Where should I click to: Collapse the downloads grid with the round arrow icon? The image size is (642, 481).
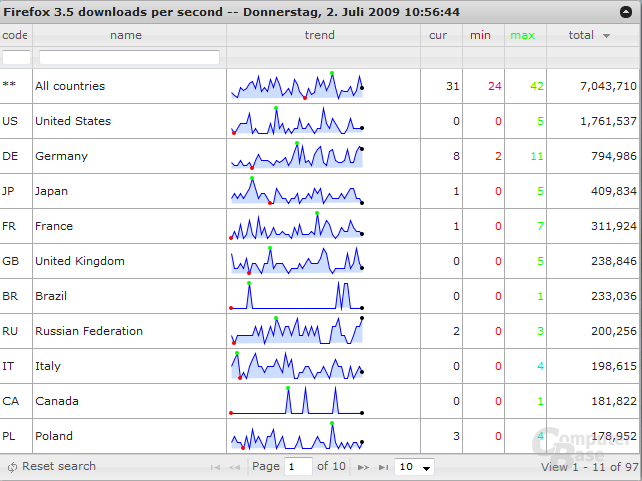tap(626, 12)
